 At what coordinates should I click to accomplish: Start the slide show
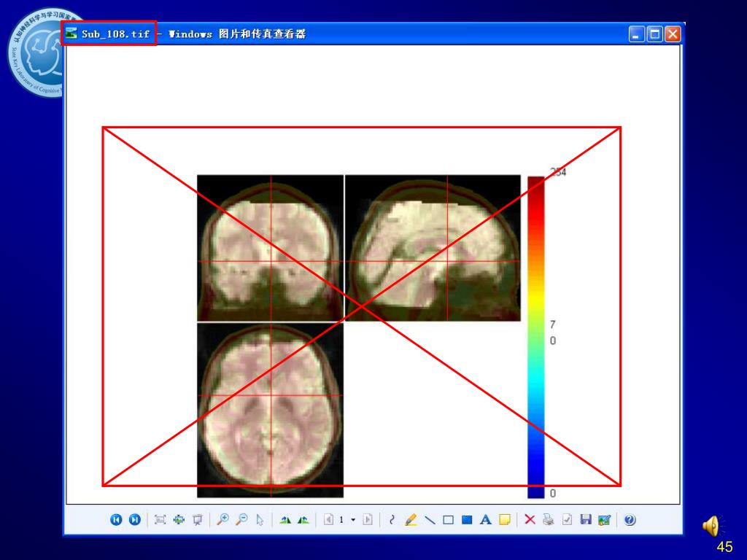pos(197,519)
